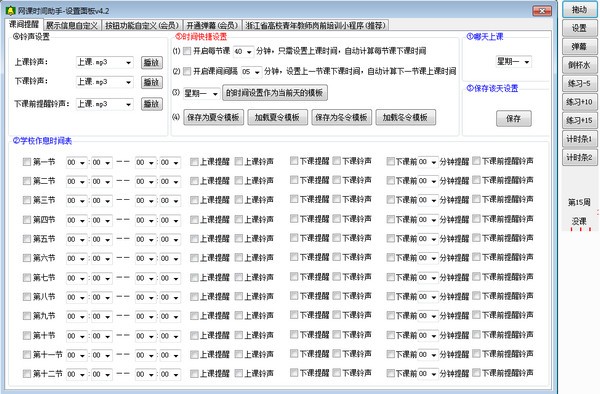
Task: Switch to the 展示信息自定义 tab
Action: coord(72,25)
